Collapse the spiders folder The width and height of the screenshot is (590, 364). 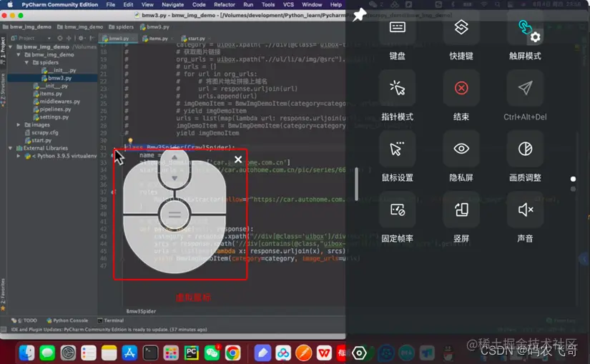tap(26, 62)
